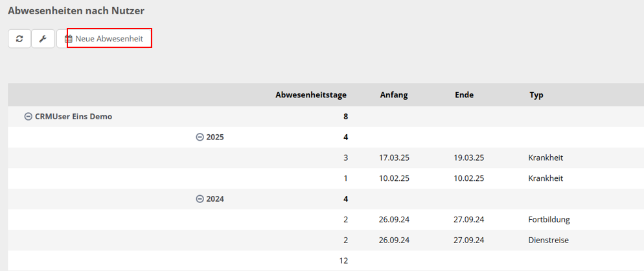Click the 2025 year group label

214,137
